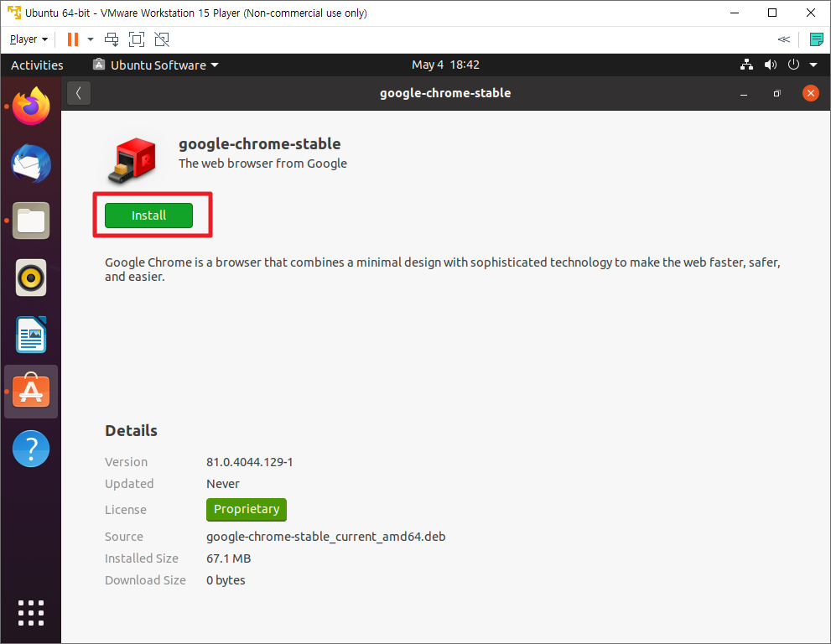Install google-chrome-stable with green button
Image resolution: width=831 pixels, height=644 pixels.
click(x=149, y=216)
